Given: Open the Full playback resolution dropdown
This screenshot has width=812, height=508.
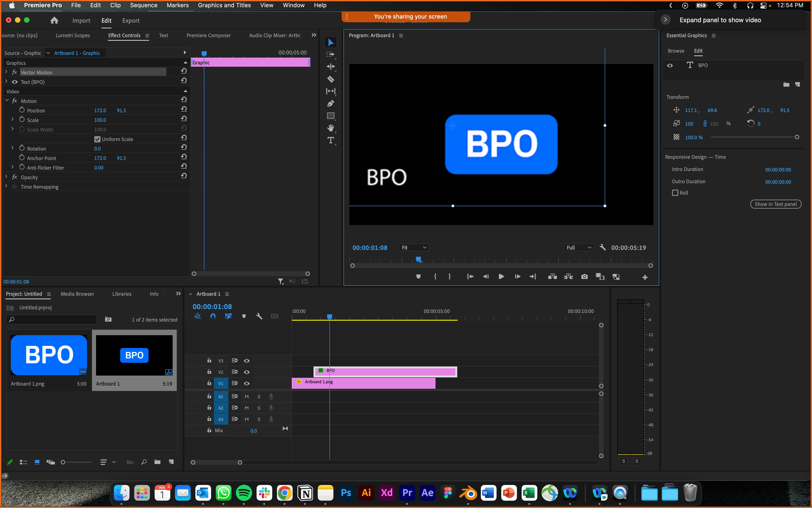Looking at the screenshot, I should click(x=579, y=248).
